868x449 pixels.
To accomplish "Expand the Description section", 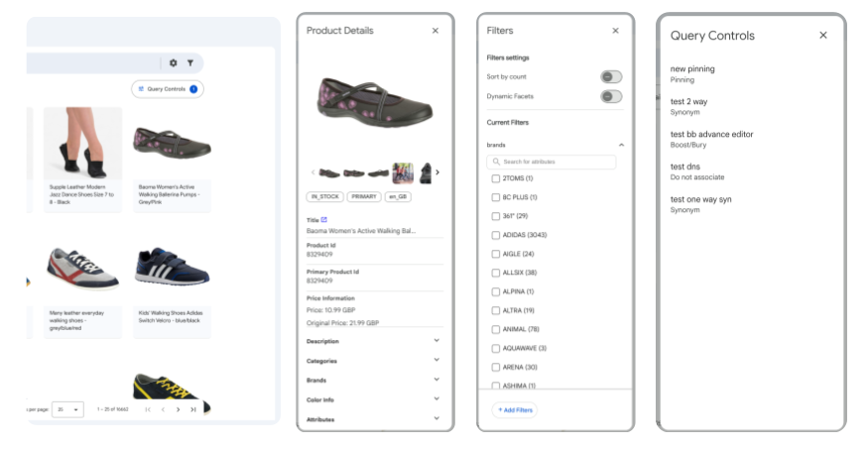I will coord(436,341).
